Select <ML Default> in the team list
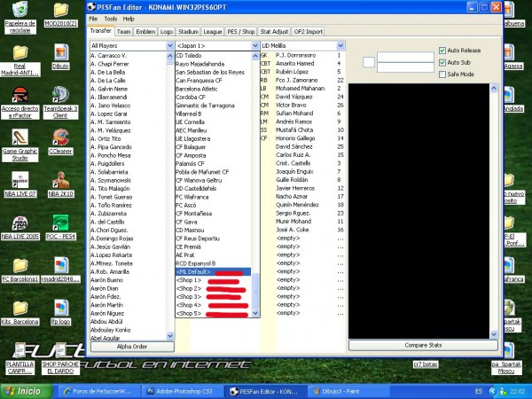532x399 pixels. [x=213, y=272]
